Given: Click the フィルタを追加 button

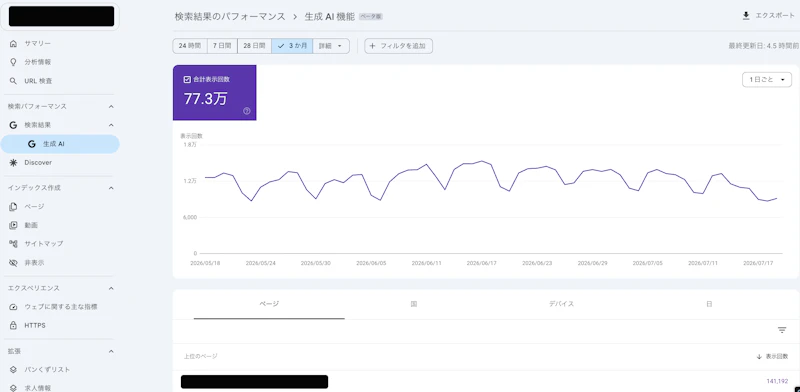Looking at the screenshot, I should click(398, 46).
